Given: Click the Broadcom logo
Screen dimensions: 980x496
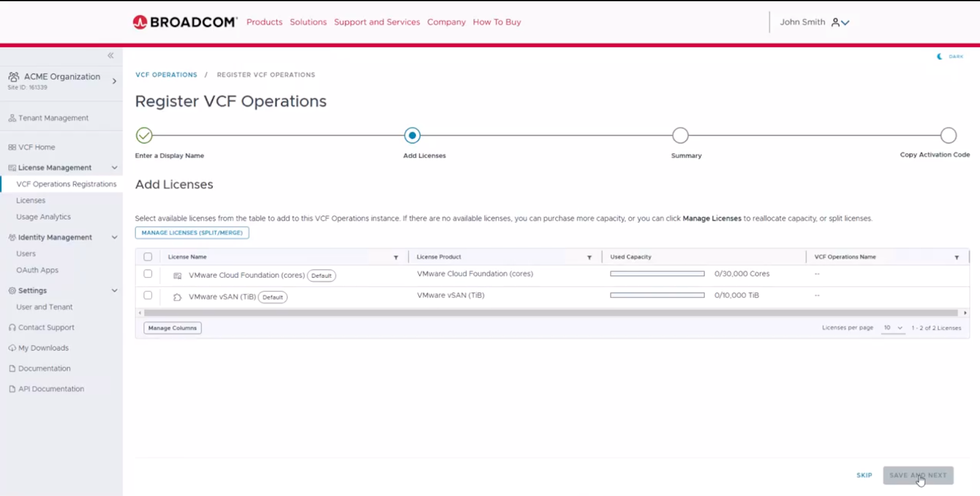Looking at the screenshot, I should click(185, 22).
